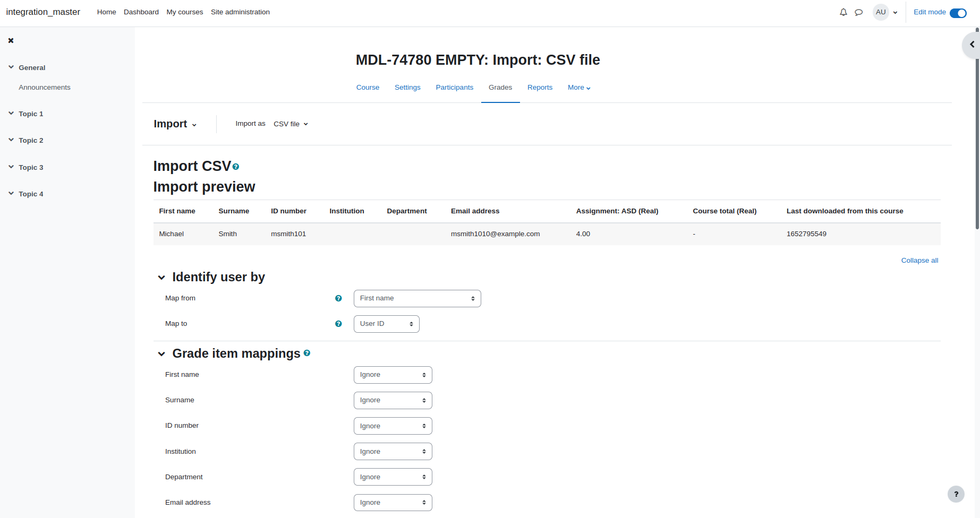Open the footer help question button
Image resolution: width=980 pixels, height=518 pixels.
click(x=956, y=494)
